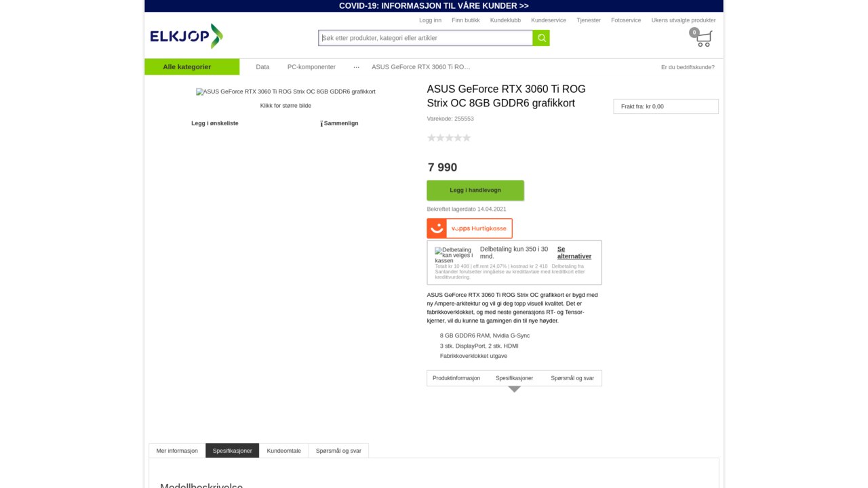Viewport: 868px width, 488px height.
Task: Go to Data breadcrumb
Action: [x=262, y=67]
